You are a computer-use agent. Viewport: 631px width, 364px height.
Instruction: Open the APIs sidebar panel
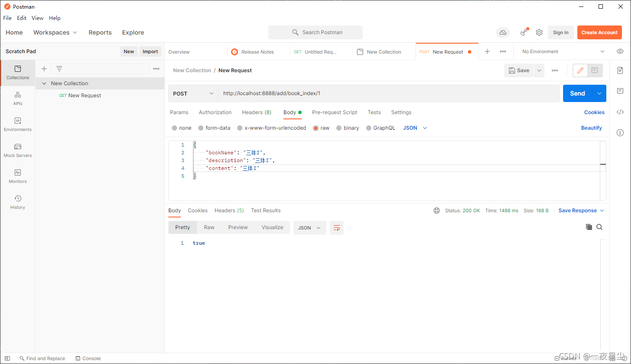(18, 99)
